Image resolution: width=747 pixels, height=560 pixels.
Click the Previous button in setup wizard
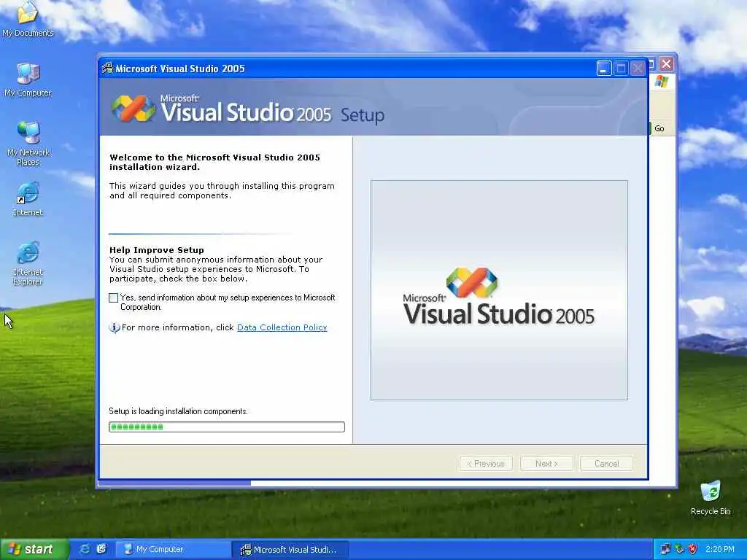486,464
